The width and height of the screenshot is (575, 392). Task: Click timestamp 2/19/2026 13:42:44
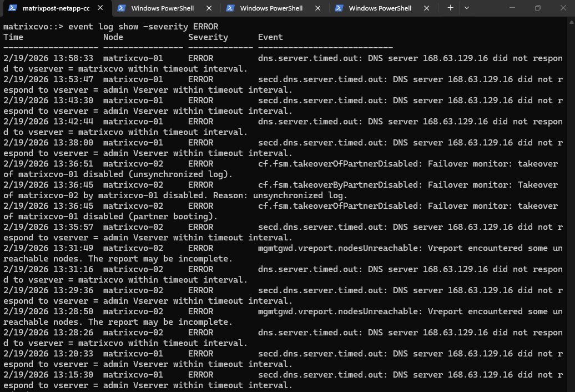point(48,122)
